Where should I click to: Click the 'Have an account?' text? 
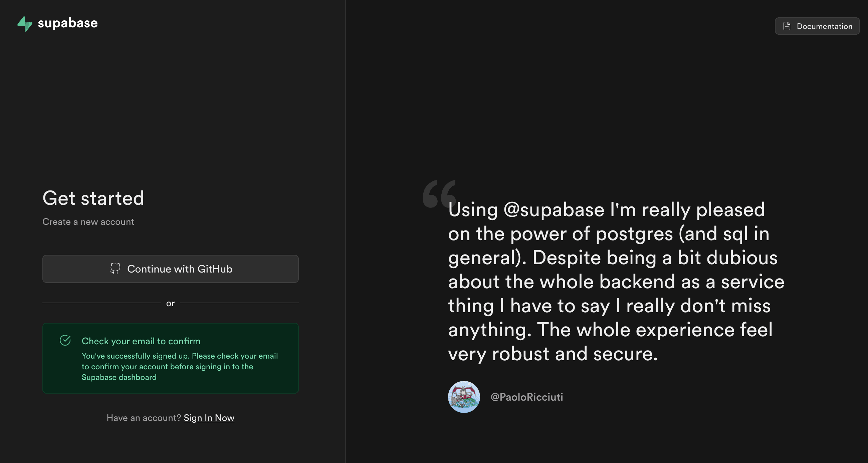144,418
